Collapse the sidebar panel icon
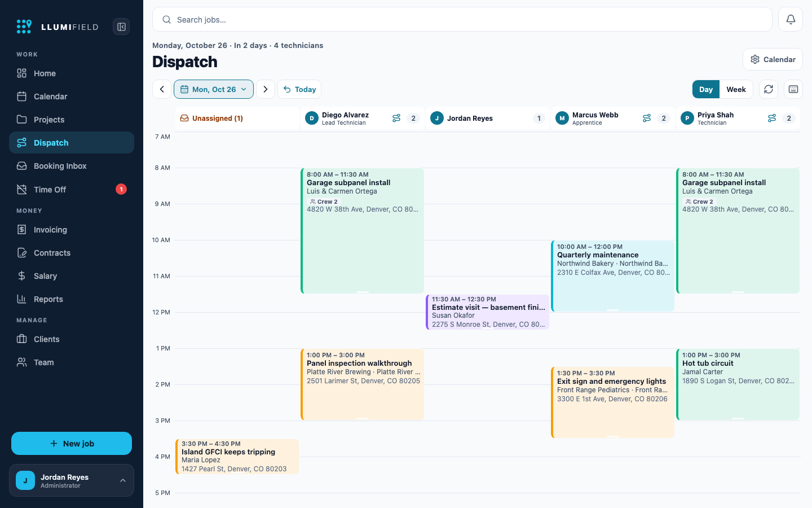 click(x=121, y=27)
